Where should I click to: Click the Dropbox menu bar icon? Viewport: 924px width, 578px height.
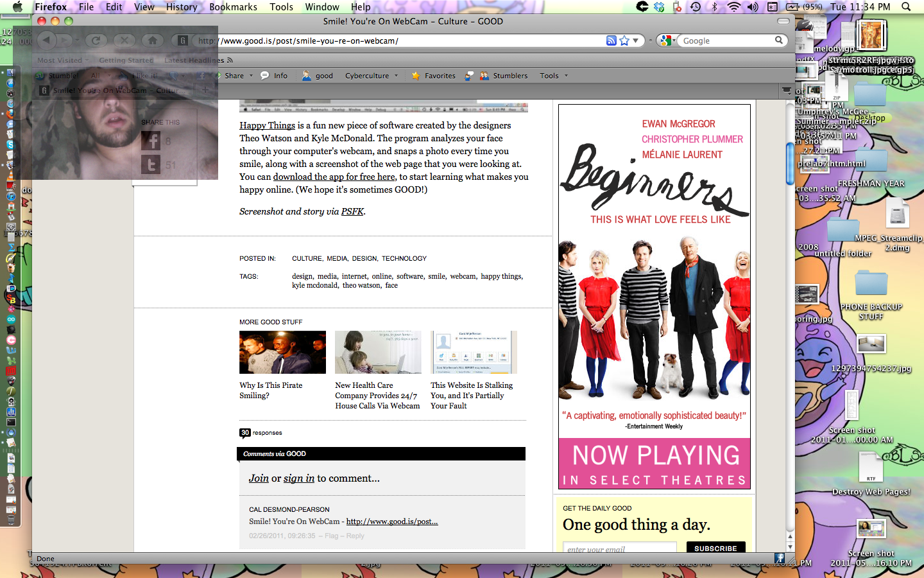[659, 7]
